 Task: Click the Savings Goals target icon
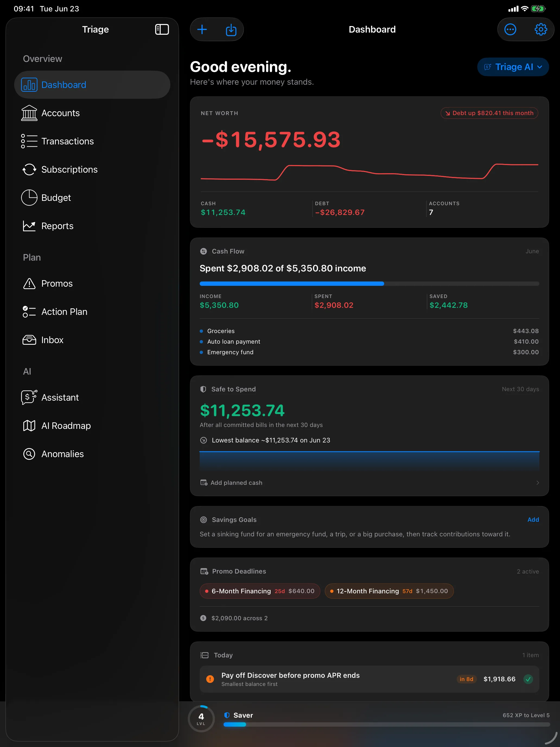[x=203, y=520]
